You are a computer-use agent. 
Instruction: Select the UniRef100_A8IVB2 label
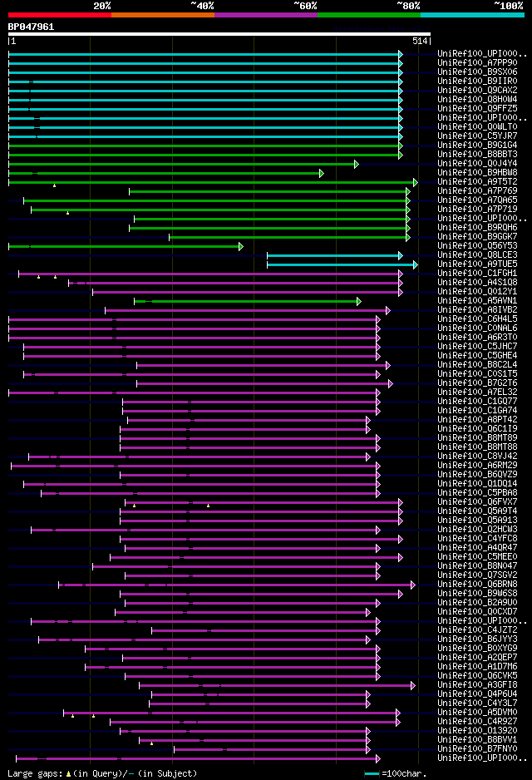(x=477, y=310)
